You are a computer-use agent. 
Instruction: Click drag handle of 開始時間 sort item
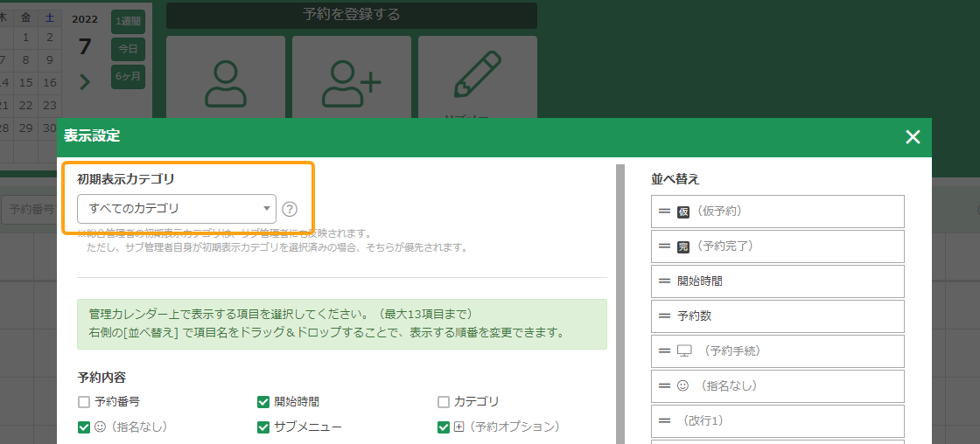[664, 281]
